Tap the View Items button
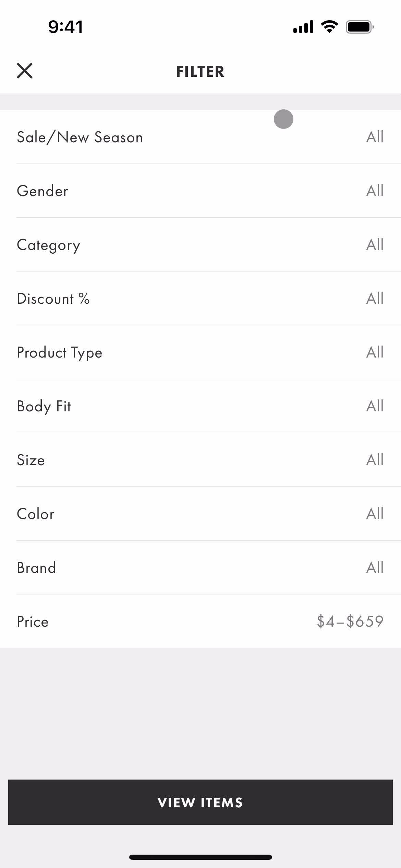Viewport: 401px width, 868px height. pyautogui.click(x=200, y=802)
